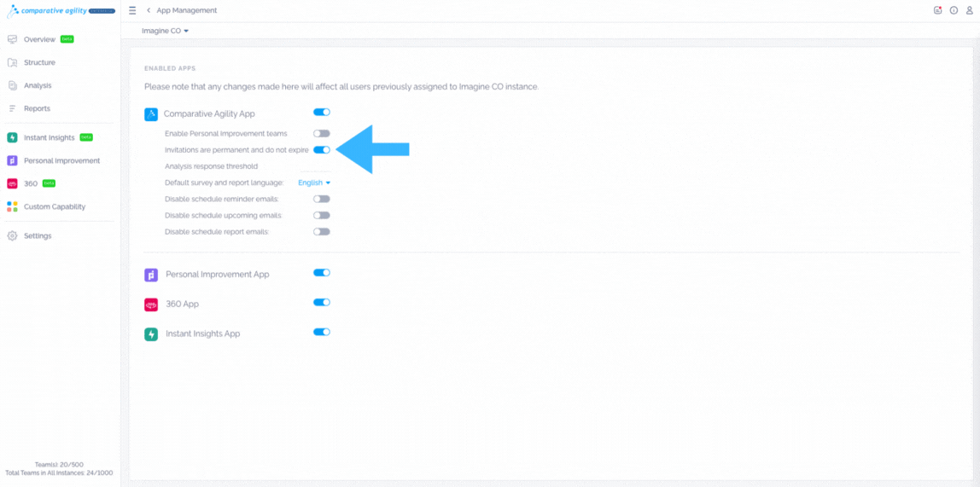This screenshot has width=980, height=487.
Task: Click the back arrow beside App Management
Action: (x=149, y=10)
